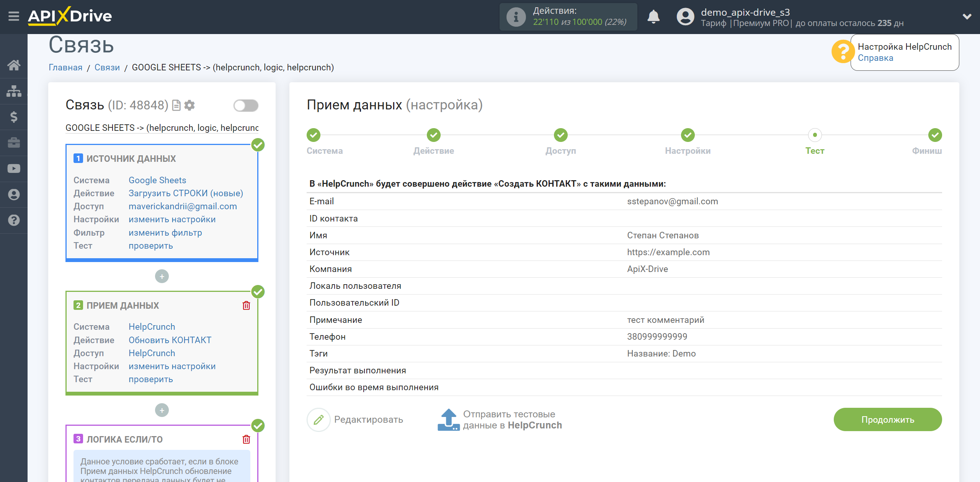980x482 pixels.
Task: Click Обновить КОНТАКТ action link
Action: pos(170,340)
